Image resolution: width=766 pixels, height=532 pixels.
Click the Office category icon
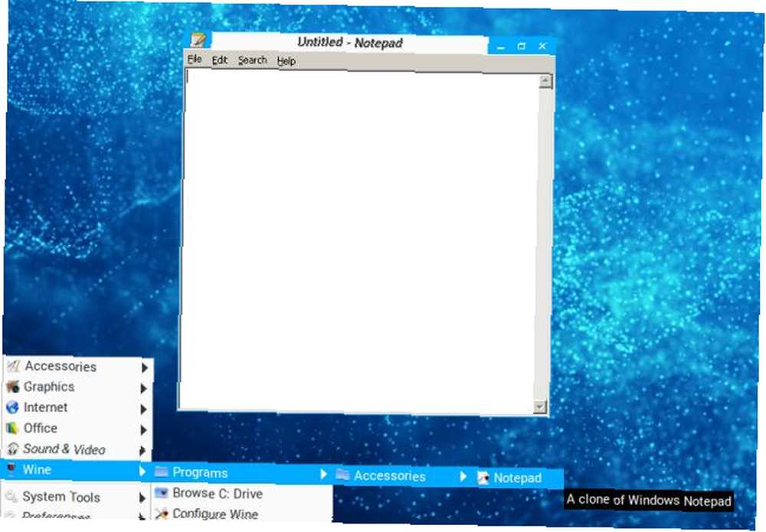pos(12,428)
